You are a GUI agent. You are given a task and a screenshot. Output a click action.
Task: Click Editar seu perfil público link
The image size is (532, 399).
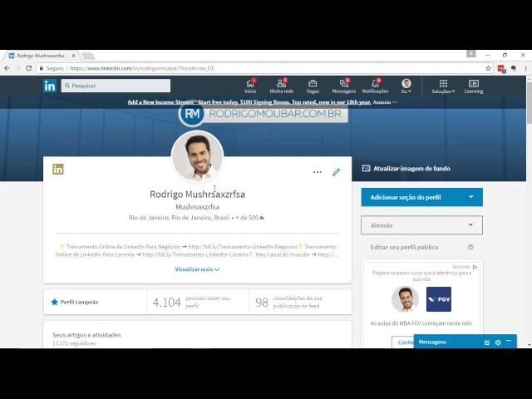tap(404, 247)
